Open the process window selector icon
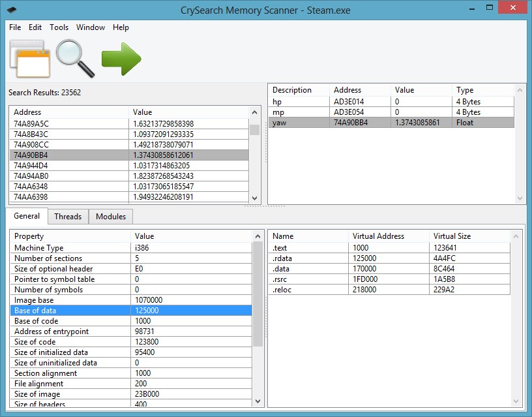 (30, 59)
